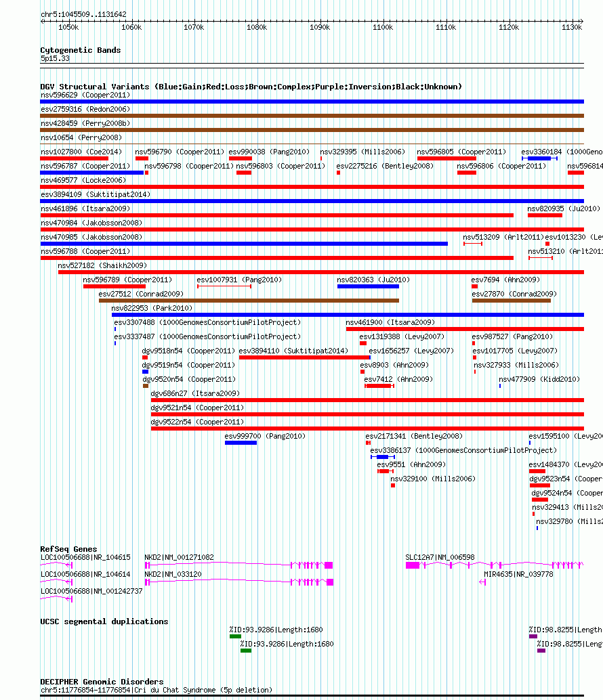Screen dimensions: 603x700
Task: Open the nsv596803 (Cooper2011) label
Action: click(x=280, y=166)
